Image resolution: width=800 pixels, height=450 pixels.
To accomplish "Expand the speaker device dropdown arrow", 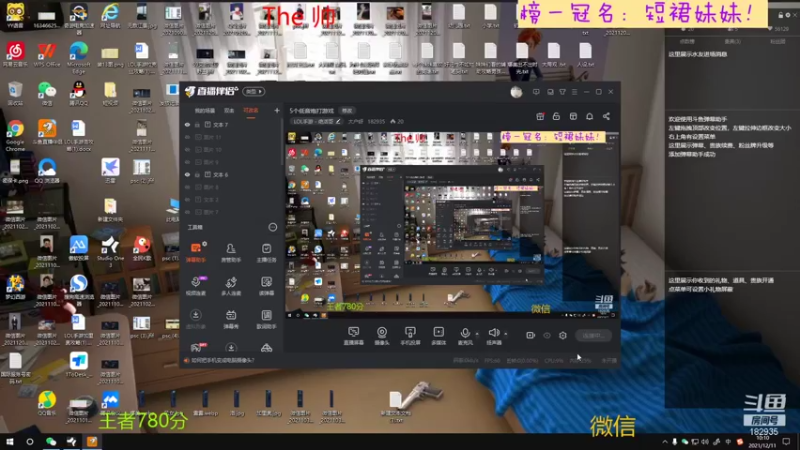I will (506, 334).
